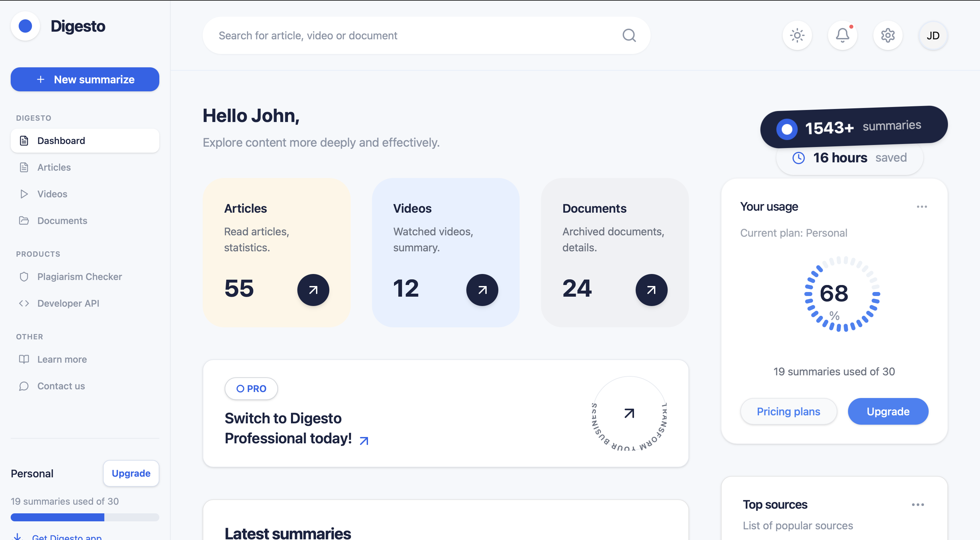Open the Articles card arrow button
The height and width of the screenshot is (540, 980).
pos(313,290)
